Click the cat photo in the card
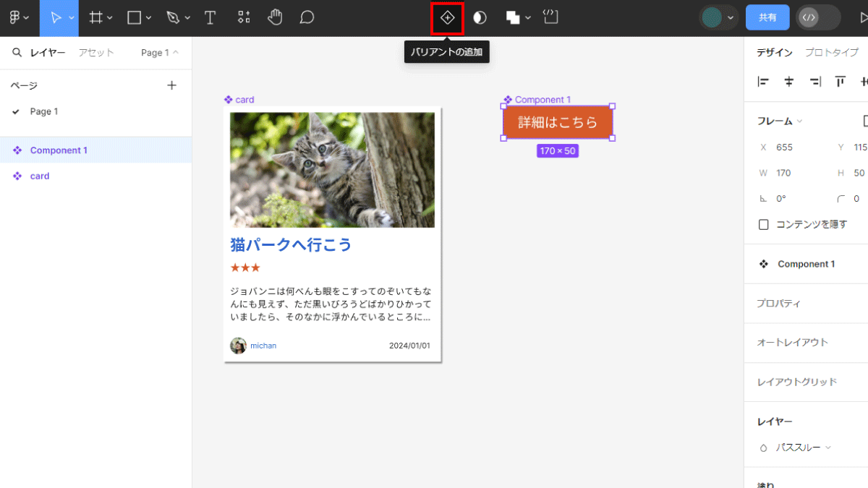 [333, 170]
